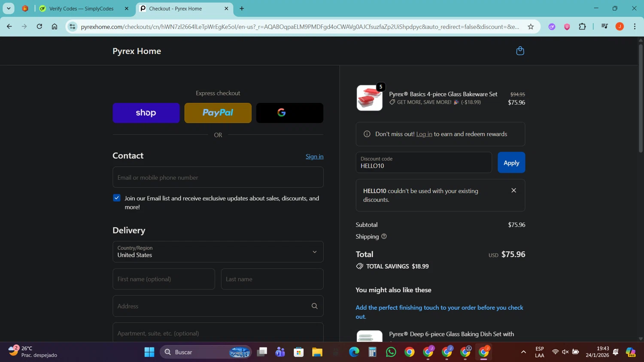Click Log in to earn rewards link
Viewport: 644px width, 362px height.
(424, 134)
